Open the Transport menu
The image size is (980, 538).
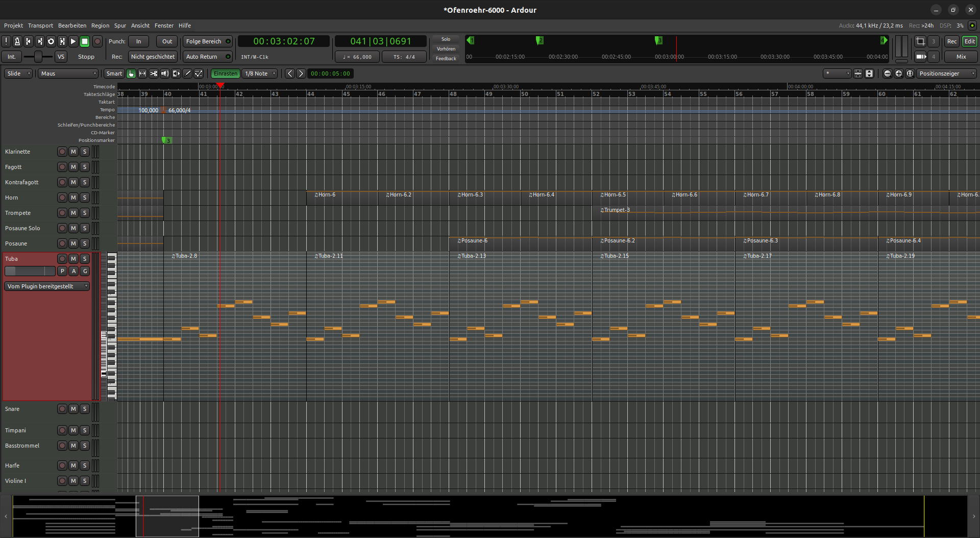[40, 26]
